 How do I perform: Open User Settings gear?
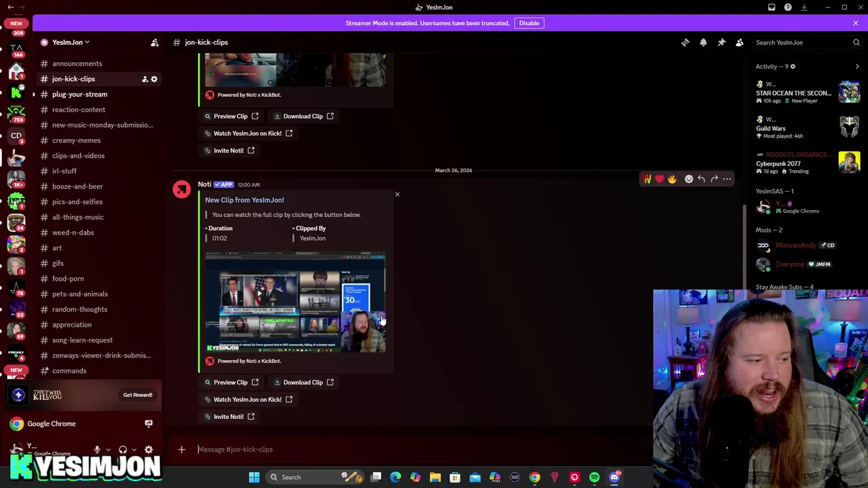pyautogui.click(x=149, y=450)
